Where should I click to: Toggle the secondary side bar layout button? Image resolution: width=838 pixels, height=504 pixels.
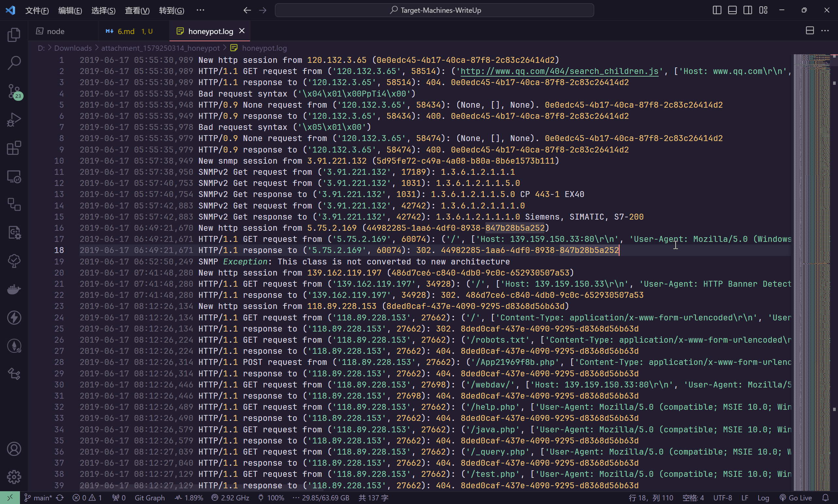click(748, 10)
